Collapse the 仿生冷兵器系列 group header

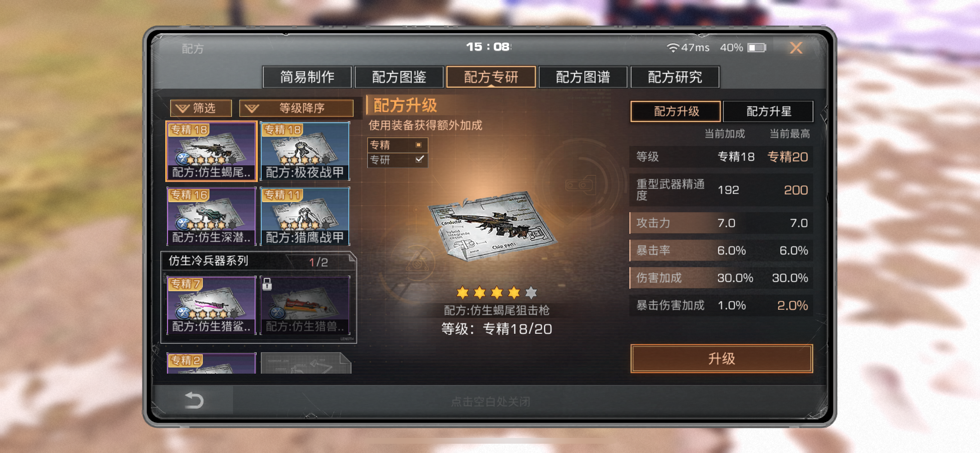(259, 261)
